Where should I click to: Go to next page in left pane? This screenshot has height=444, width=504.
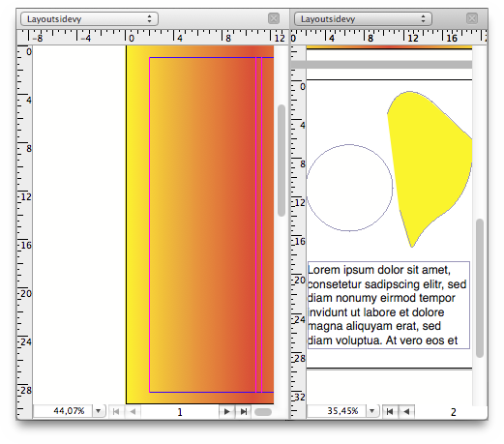tap(227, 411)
